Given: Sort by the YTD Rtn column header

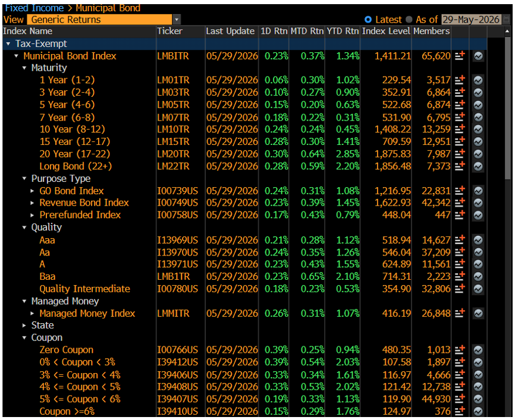Looking at the screenshot, I should coord(343,31).
